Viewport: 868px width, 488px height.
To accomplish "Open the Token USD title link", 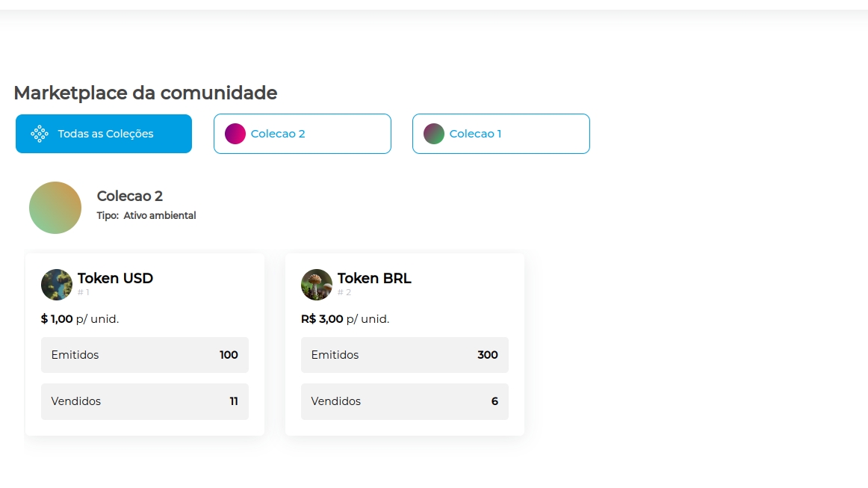I will pos(115,279).
